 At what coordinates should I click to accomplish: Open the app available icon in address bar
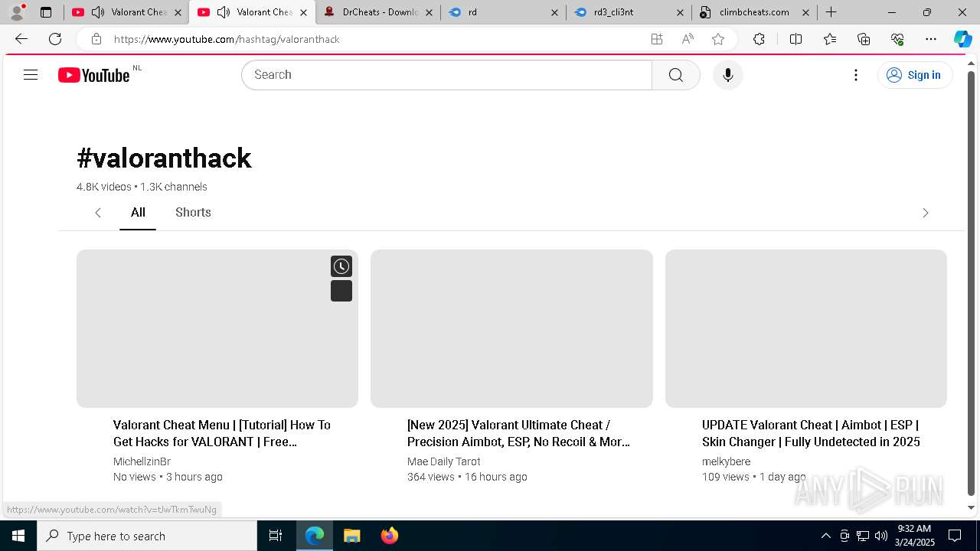click(x=656, y=39)
